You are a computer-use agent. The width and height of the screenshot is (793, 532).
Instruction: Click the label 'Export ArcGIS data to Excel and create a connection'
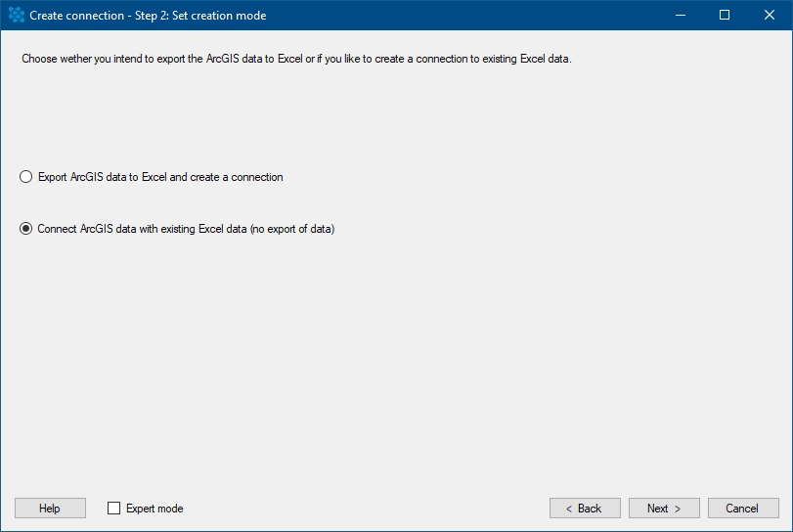pos(160,177)
